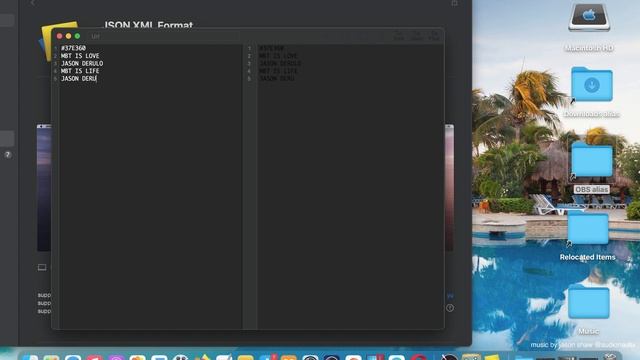Click the info icon below App Store screenshots

(x=450, y=308)
